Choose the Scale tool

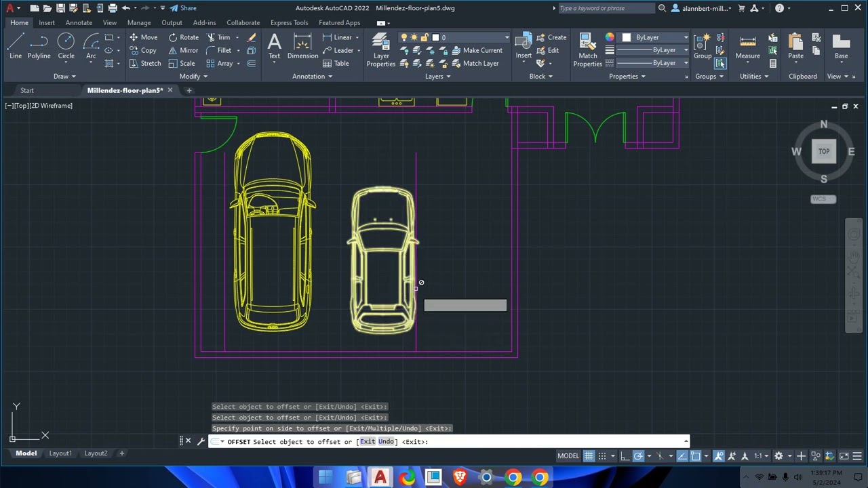tap(181, 63)
